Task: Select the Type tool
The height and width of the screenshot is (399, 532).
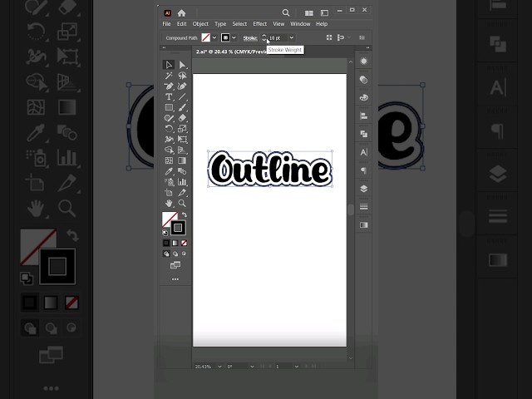Action: pyautogui.click(x=169, y=96)
